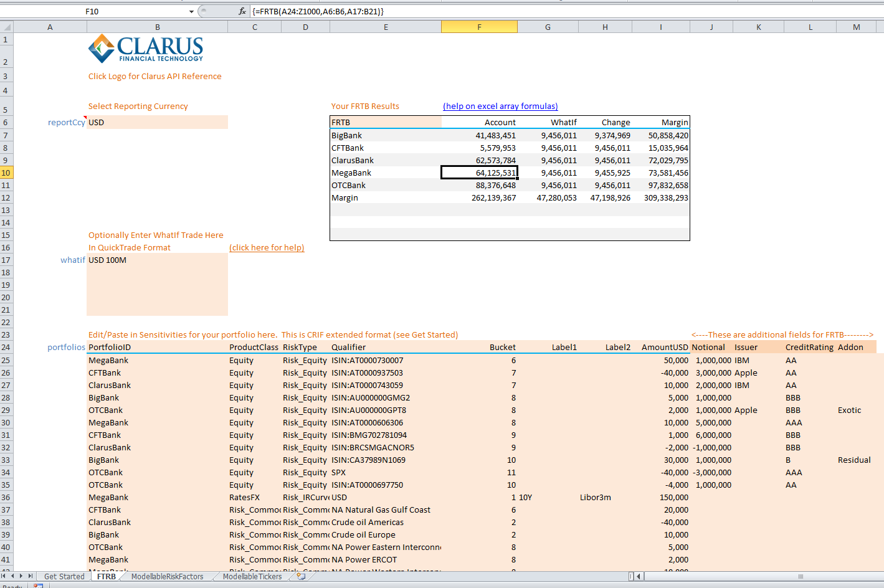Click the RatesFX product class cell

254,497
